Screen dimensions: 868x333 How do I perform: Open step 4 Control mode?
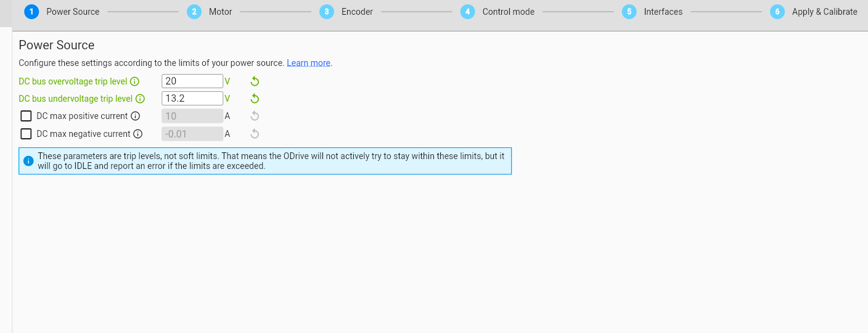click(x=497, y=12)
